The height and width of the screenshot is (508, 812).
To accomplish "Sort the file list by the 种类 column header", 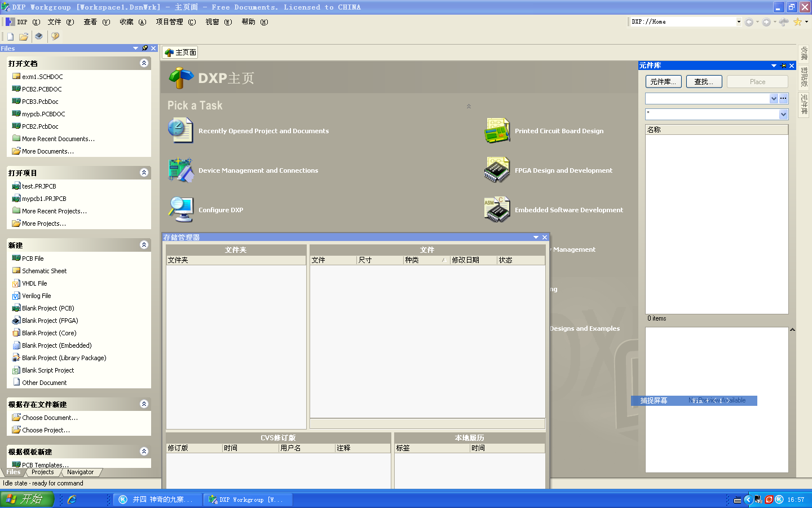I will pyautogui.click(x=427, y=260).
